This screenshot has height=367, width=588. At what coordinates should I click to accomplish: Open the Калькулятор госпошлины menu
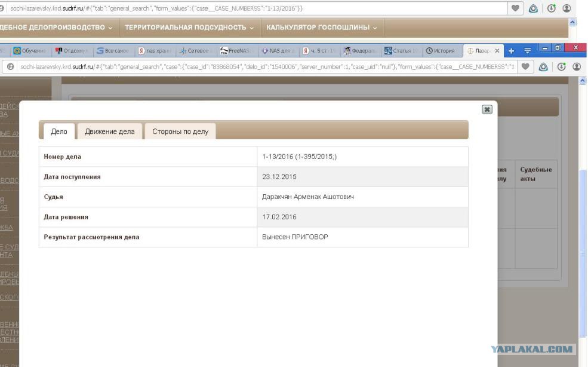pyautogui.click(x=322, y=27)
